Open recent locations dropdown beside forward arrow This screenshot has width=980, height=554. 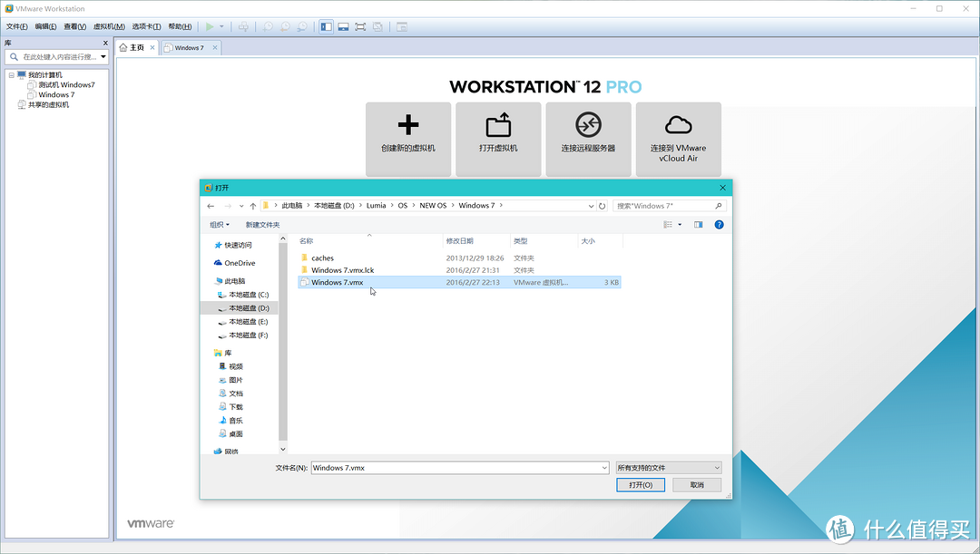[241, 206]
